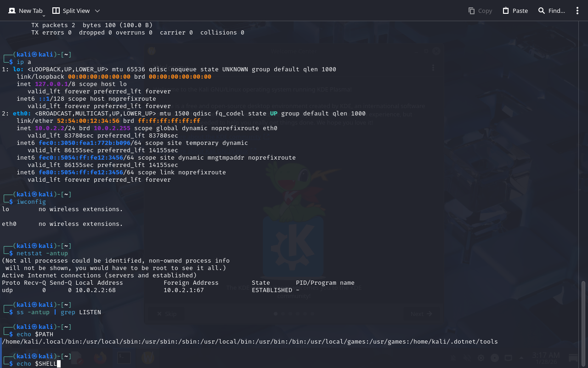Click the 'eth0:' interface label
This screenshot has width=588, height=368.
click(x=22, y=114)
